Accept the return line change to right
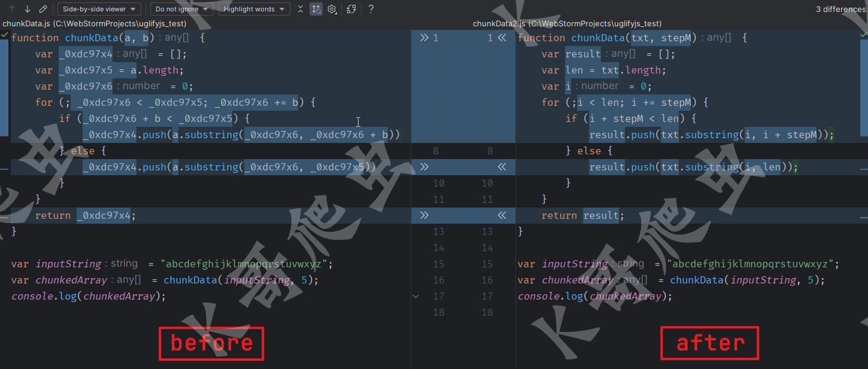The image size is (868, 369). click(424, 215)
